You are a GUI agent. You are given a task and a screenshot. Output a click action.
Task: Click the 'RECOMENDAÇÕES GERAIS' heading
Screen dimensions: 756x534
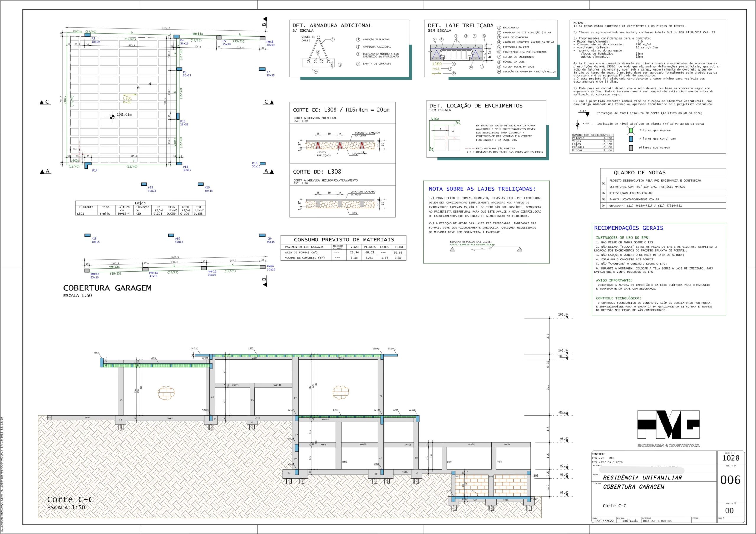(629, 228)
